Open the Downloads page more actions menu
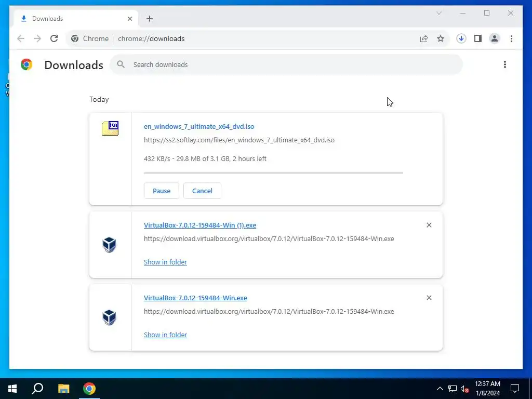This screenshot has height=399, width=532. point(505,64)
